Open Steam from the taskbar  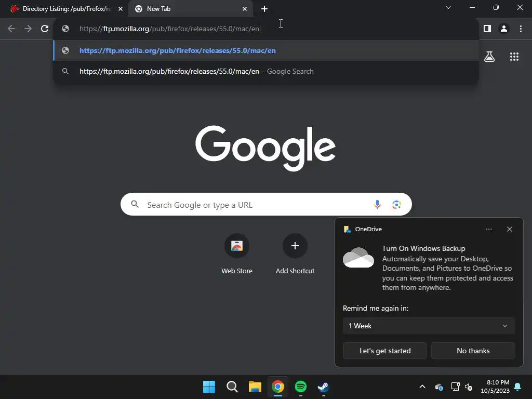pyautogui.click(x=323, y=387)
